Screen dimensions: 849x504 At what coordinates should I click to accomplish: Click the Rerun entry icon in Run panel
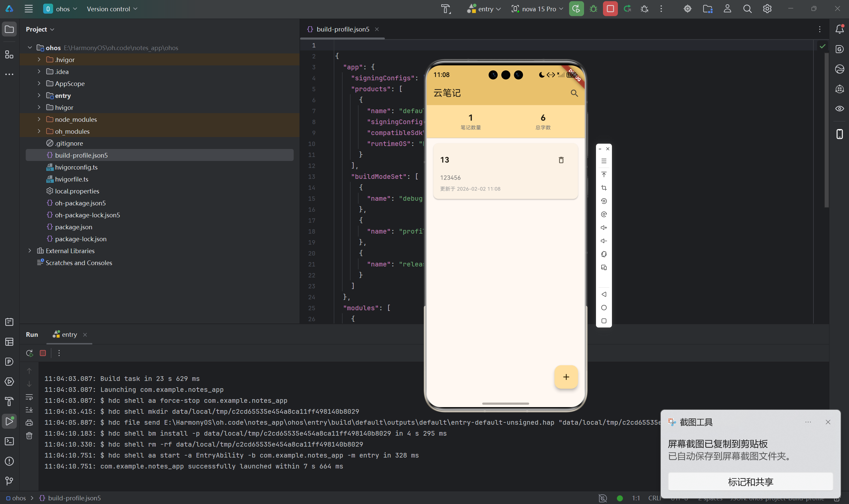pos(30,353)
